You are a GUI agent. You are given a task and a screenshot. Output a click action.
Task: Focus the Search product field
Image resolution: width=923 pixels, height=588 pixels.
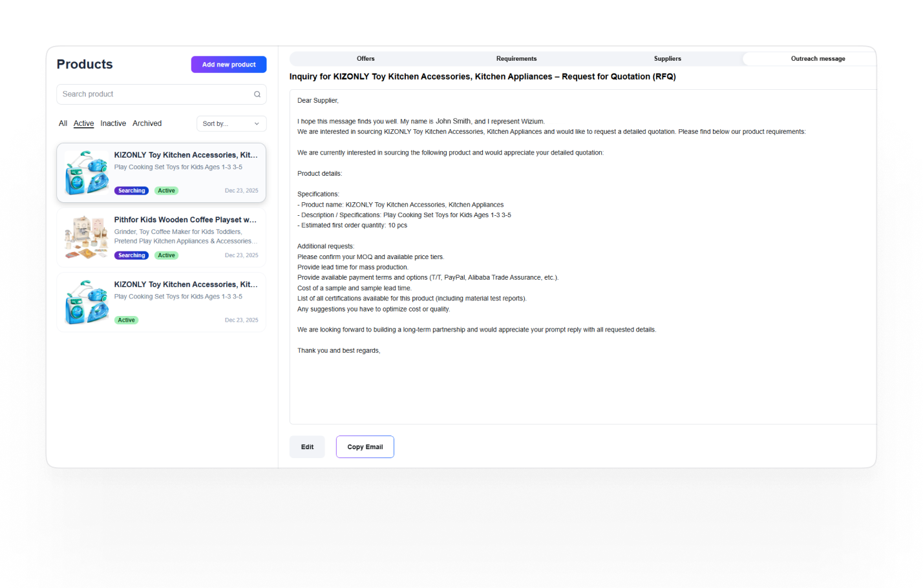click(161, 94)
